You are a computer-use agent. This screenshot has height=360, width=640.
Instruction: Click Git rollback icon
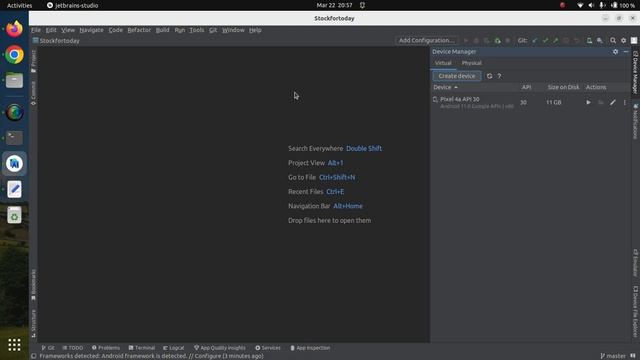(x=577, y=40)
